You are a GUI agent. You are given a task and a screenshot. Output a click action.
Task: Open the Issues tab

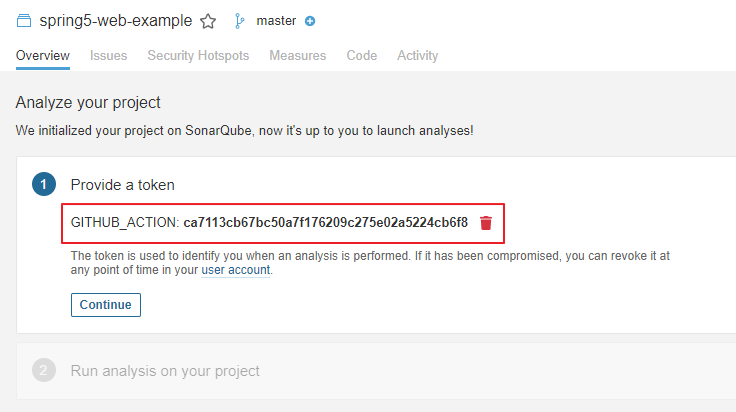coord(108,56)
